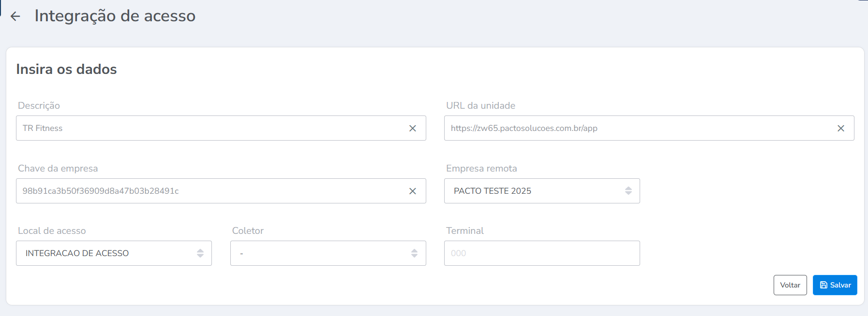This screenshot has width=868, height=316.
Task: Click the Local de acesso label
Action: [52, 231]
